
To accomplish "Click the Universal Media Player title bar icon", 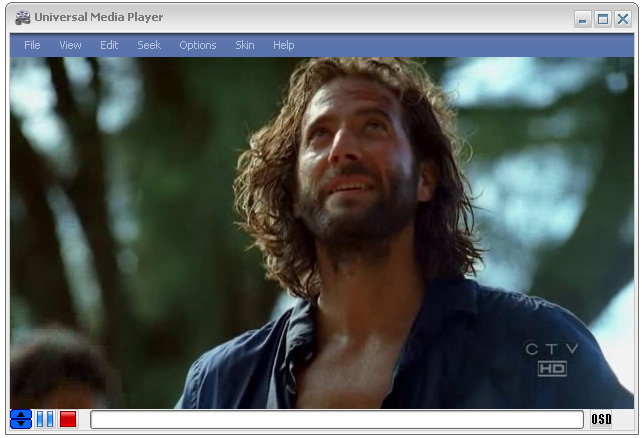I will (22, 18).
